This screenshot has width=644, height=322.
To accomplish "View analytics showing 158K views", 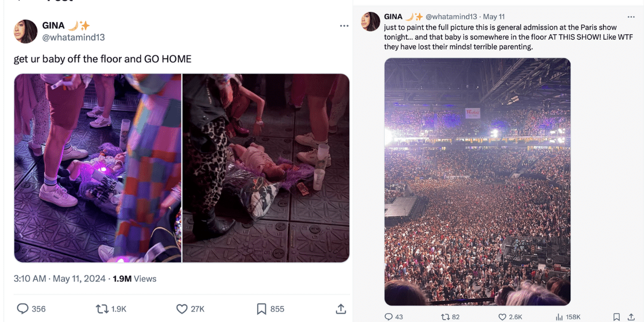I will click(559, 317).
